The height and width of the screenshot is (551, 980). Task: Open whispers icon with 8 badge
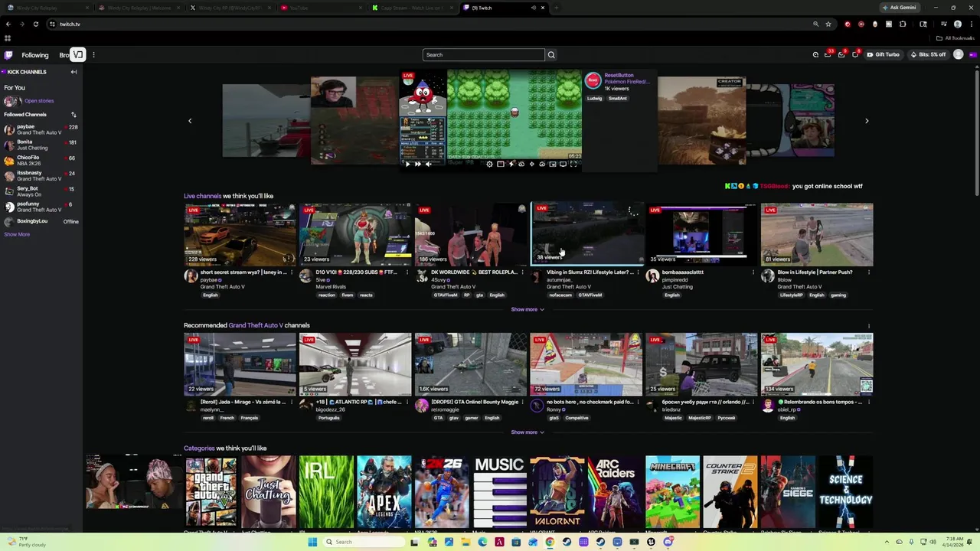tap(856, 54)
